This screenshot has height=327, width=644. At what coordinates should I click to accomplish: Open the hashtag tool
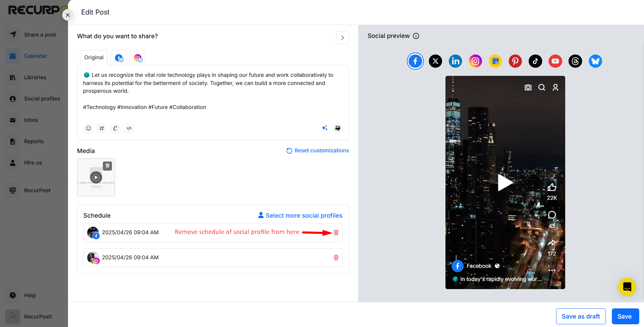coord(101,128)
